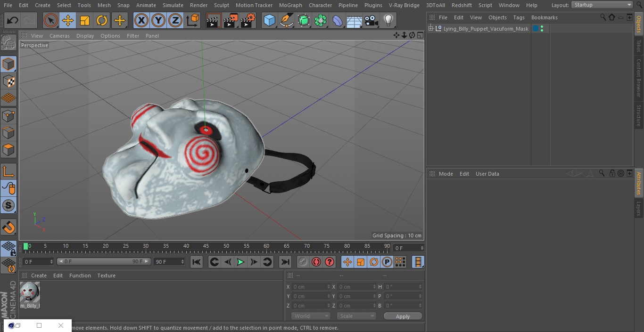Toggle Z axis lock

(x=175, y=20)
